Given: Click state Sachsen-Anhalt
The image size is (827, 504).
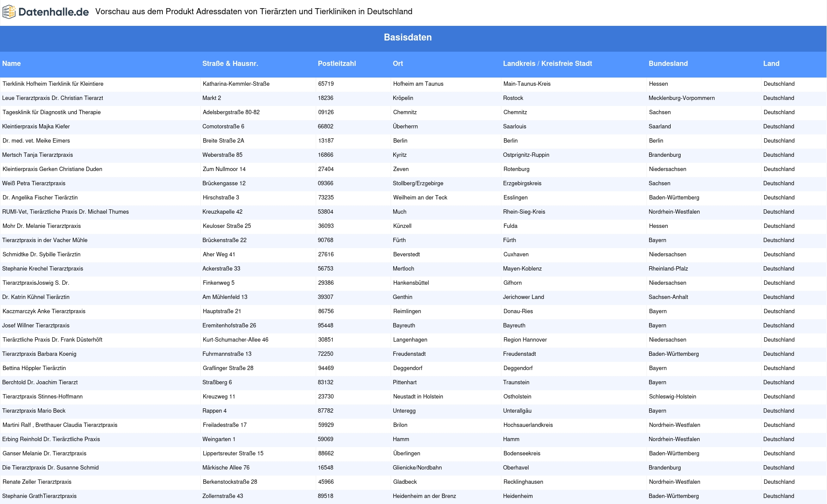Looking at the screenshot, I should tap(668, 297).
